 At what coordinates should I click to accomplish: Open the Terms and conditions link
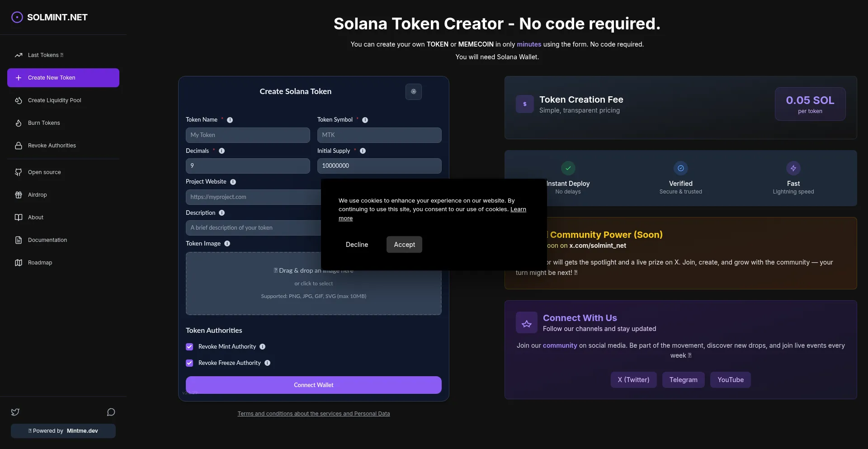(x=314, y=413)
